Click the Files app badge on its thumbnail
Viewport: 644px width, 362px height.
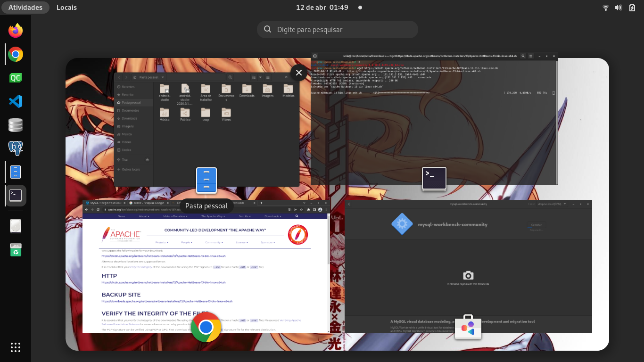pos(206,181)
